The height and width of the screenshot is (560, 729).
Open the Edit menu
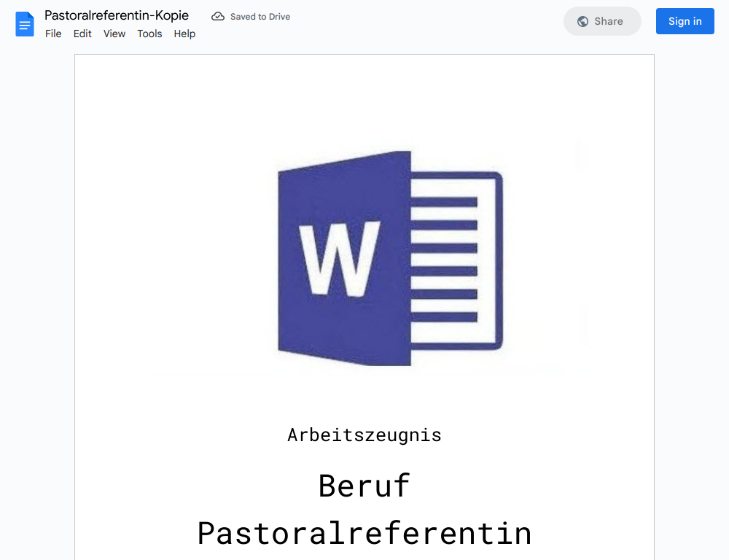click(82, 34)
